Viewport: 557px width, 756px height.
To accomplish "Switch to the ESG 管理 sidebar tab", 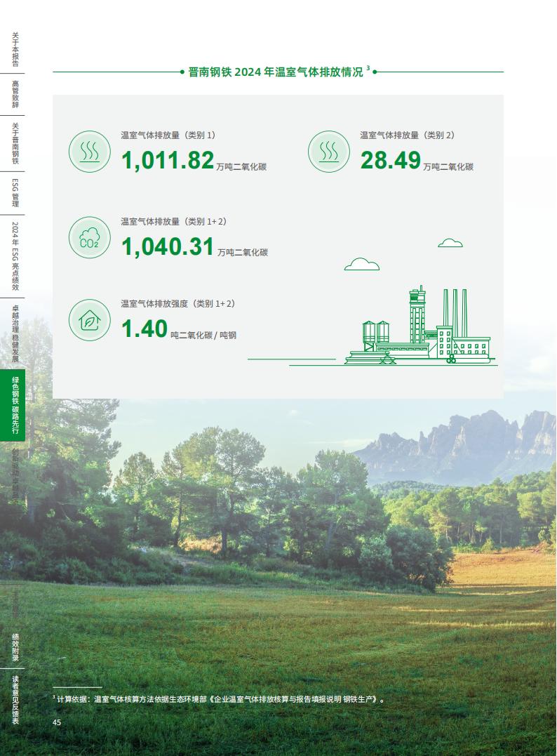I will pyautogui.click(x=15, y=193).
